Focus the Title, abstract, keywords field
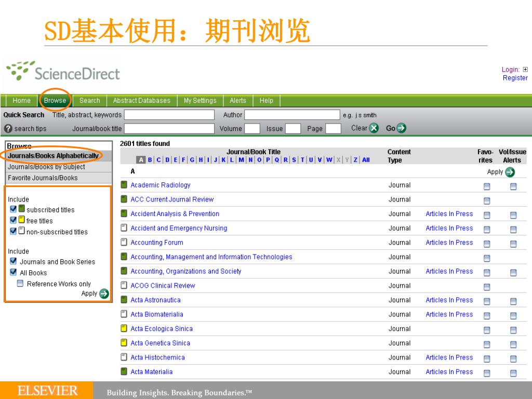This screenshot has height=399, width=532. [x=169, y=115]
